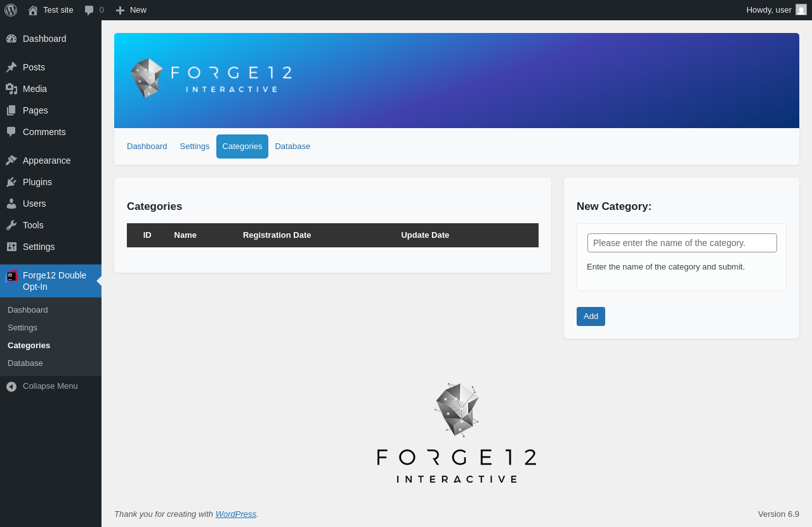Click the user avatar next to Howdy
Image resolution: width=812 pixels, height=527 pixels.
[x=801, y=10]
